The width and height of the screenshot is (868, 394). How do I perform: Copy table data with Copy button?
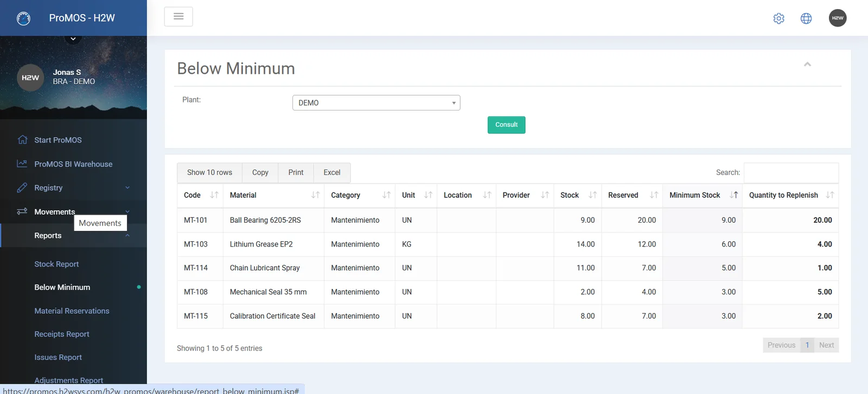(260, 173)
